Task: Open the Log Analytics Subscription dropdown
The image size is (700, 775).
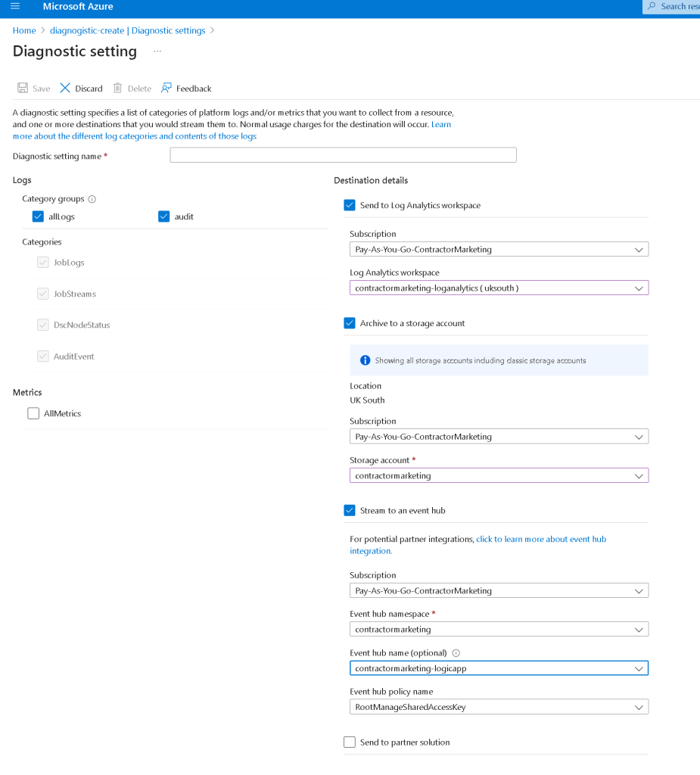Action: tap(499, 249)
